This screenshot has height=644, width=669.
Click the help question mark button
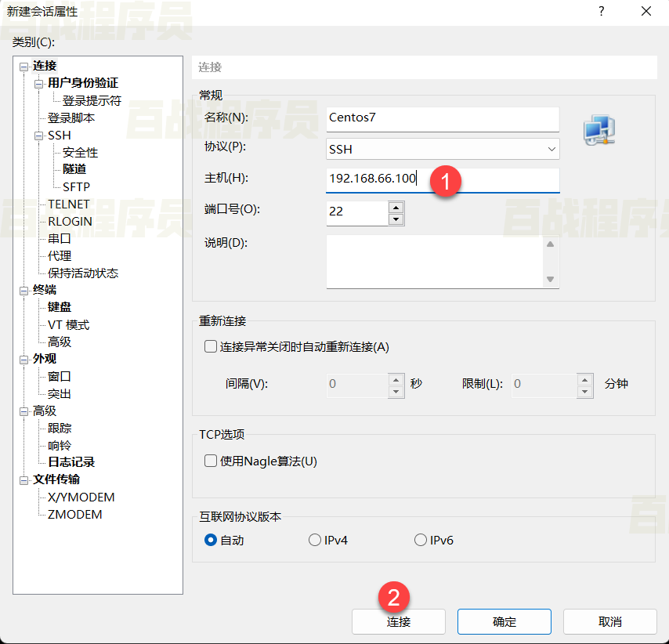(601, 11)
